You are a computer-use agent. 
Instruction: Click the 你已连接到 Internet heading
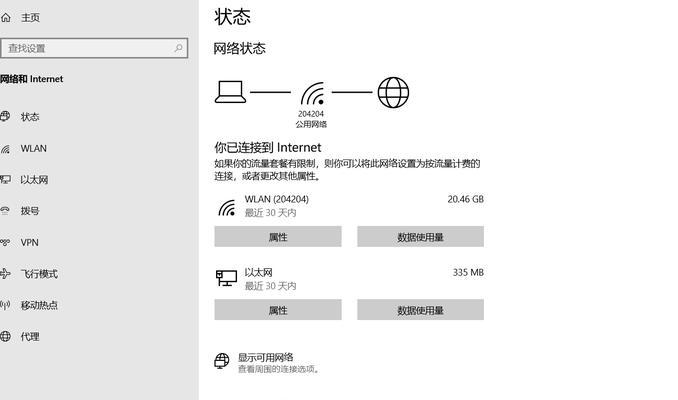coord(268,147)
